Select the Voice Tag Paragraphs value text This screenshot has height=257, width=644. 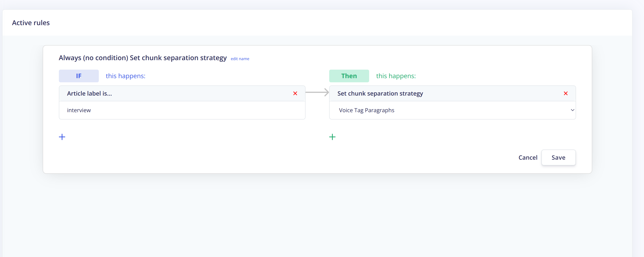click(x=367, y=110)
